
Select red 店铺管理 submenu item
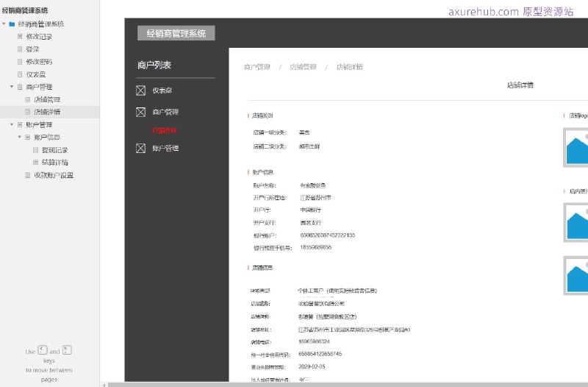click(x=164, y=130)
